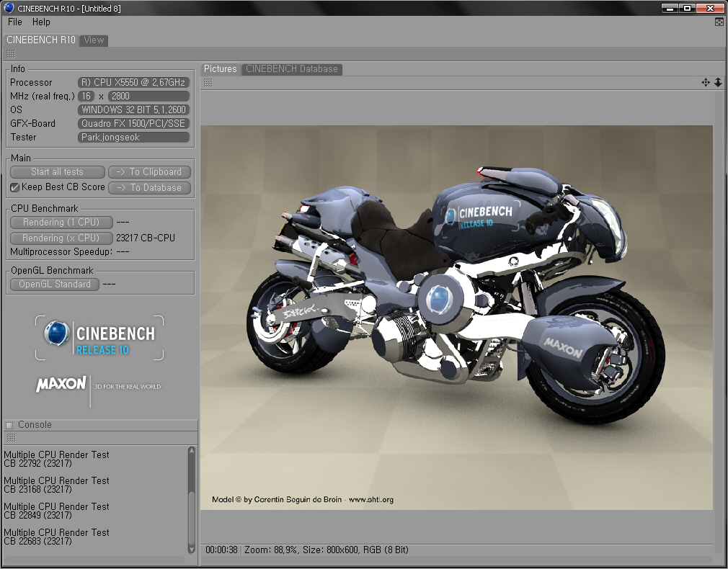This screenshot has height=569, width=728.
Task: Click the console scrollbar up arrow
Action: (x=192, y=451)
